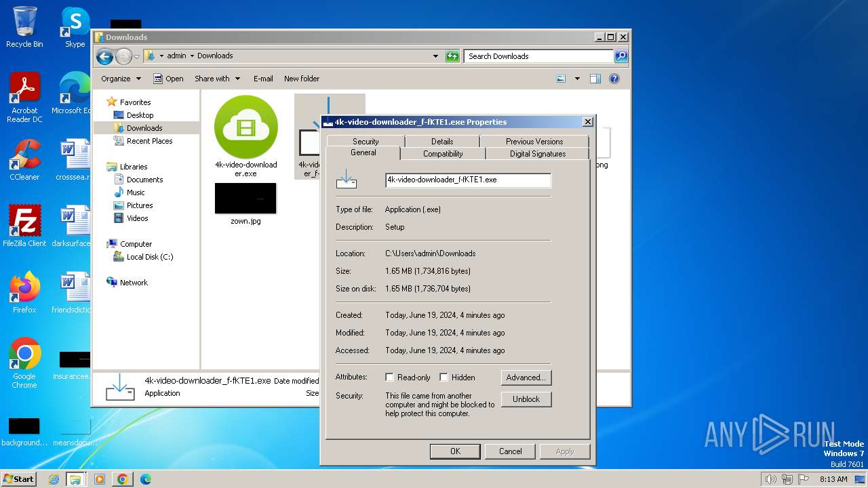Image resolution: width=868 pixels, height=488 pixels.
Task: Launch Firefox from the desktop
Action: 24,293
